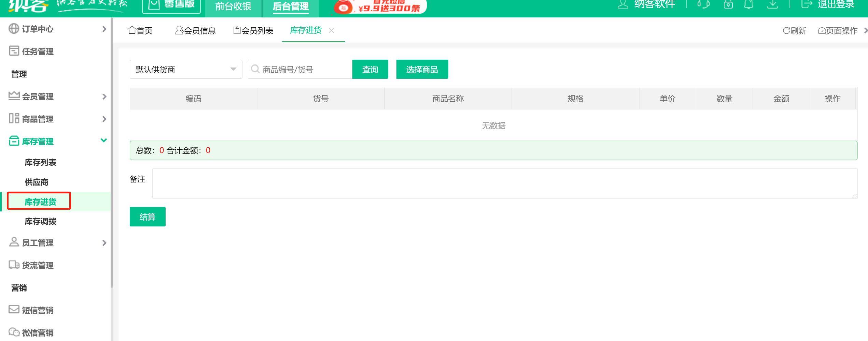The image size is (868, 341).
Task: Open notifications via the bell icon
Action: coord(748,5)
